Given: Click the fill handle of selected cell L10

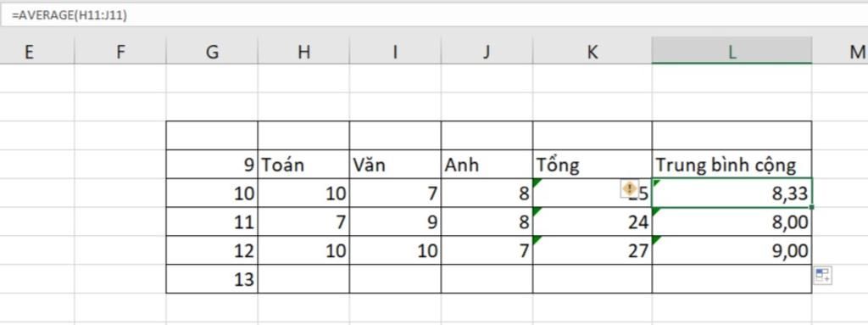Looking at the screenshot, I should [x=811, y=207].
